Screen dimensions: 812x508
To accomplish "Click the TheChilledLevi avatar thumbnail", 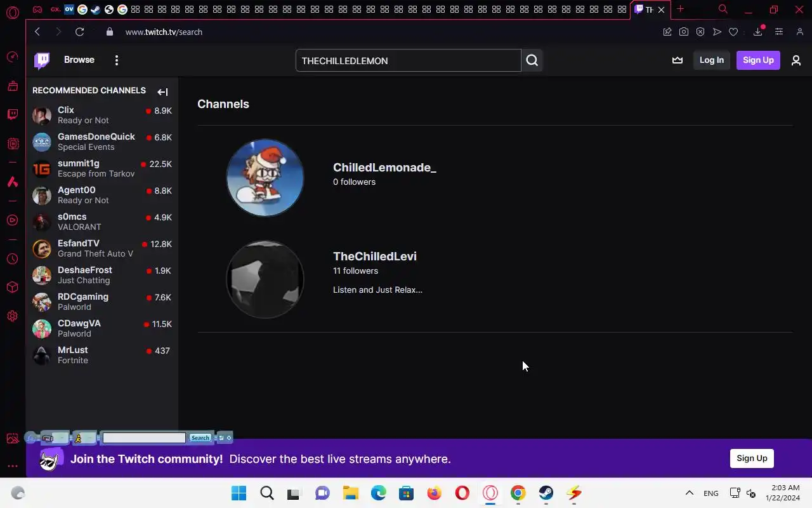I will pyautogui.click(x=265, y=279).
